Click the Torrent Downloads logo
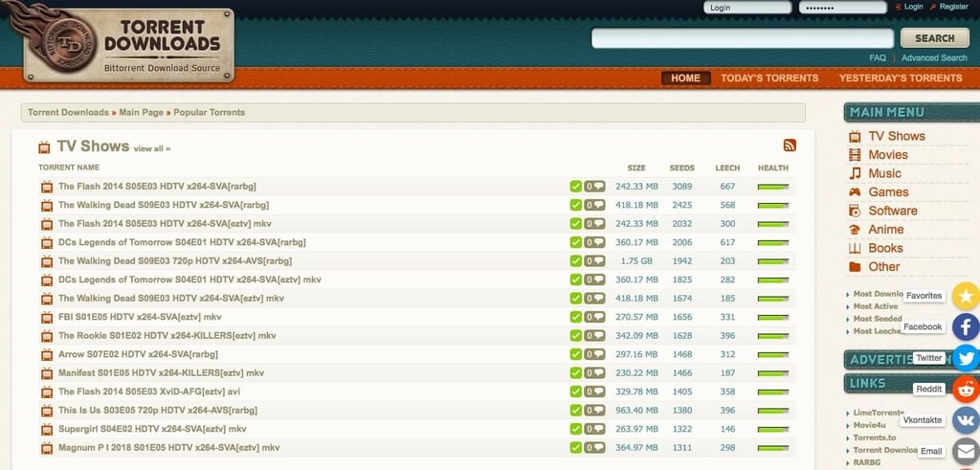This screenshot has width=980, height=470. click(128, 44)
